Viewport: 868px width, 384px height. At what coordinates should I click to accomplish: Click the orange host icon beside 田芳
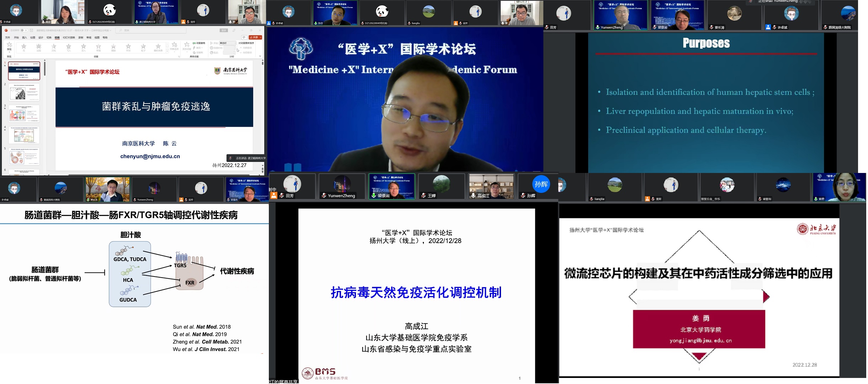(x=273, y=195)
